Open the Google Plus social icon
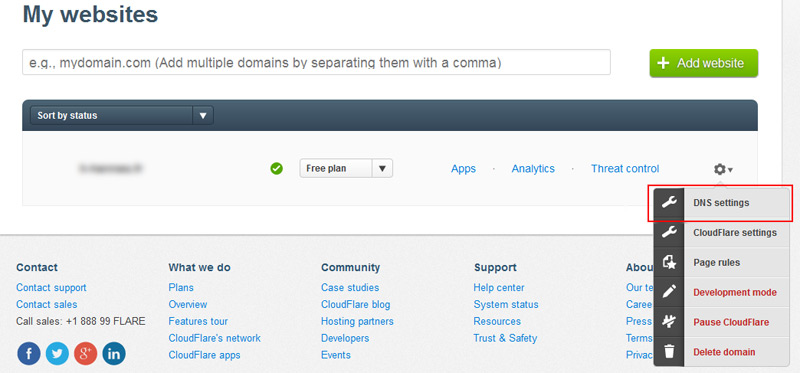Screen dimensions: 800x373 pos(86,353)
